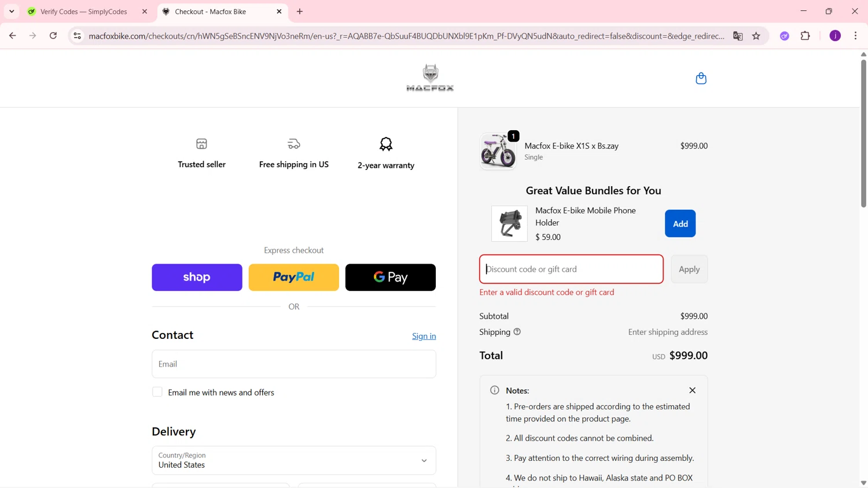This screenshot has width=868, height=488.
Task: Open the browser tab search arrow
Action: 12,12
